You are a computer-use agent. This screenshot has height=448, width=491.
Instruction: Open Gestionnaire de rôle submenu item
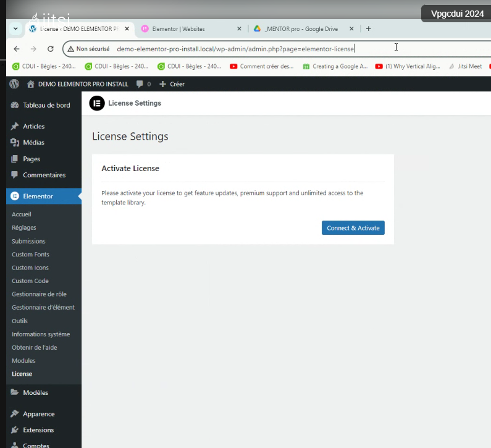pos(39,294)
